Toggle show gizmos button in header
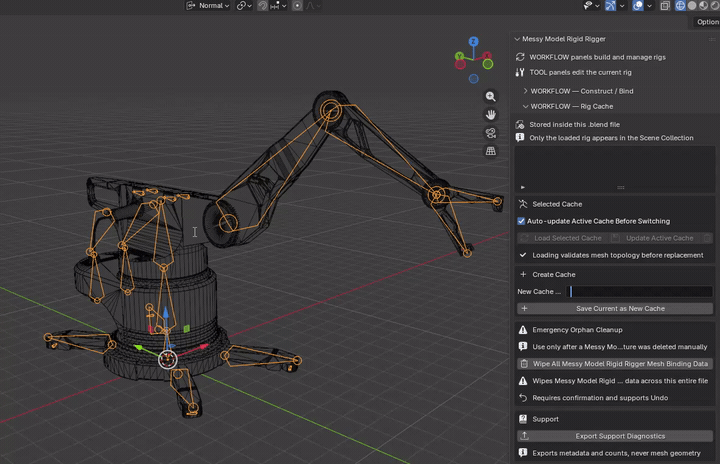720x464 pixels. tap(610, 6)
